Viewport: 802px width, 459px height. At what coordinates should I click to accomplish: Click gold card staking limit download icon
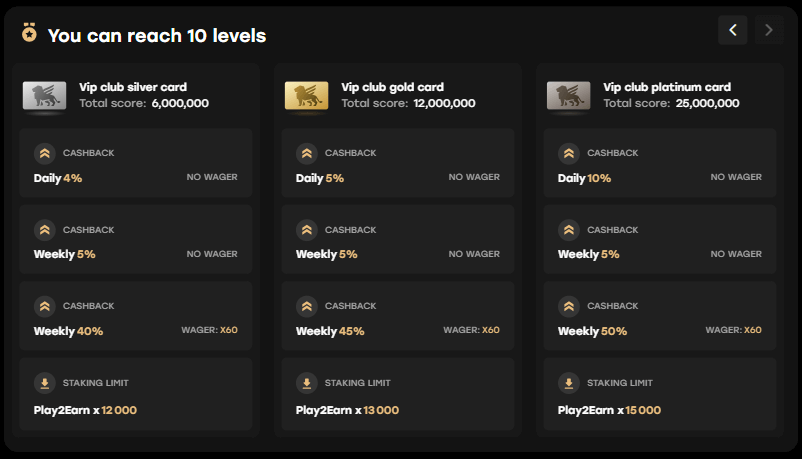pos(306,383)
